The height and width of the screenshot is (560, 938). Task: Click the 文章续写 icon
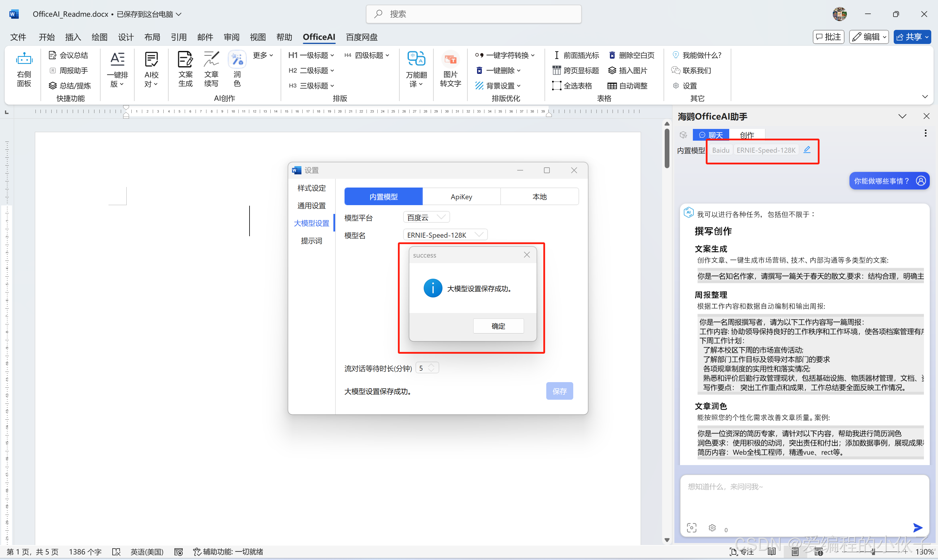[x=211, y=59]
